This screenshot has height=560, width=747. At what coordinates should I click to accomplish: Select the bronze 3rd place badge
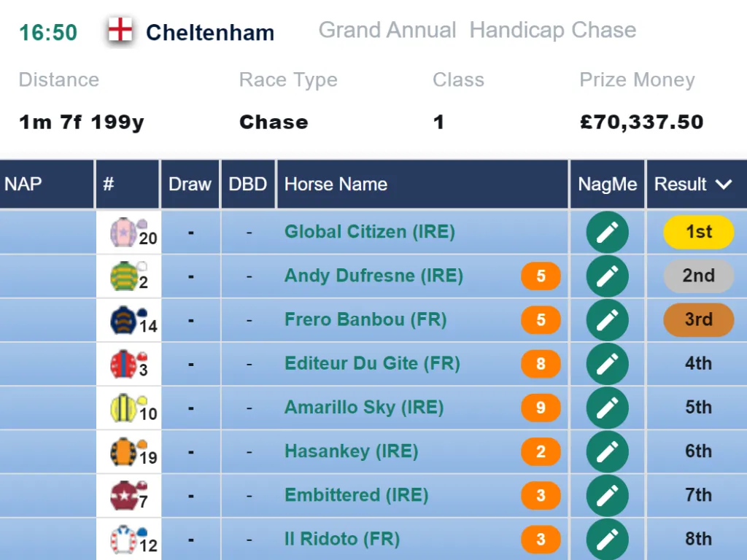tap(698, 319)
